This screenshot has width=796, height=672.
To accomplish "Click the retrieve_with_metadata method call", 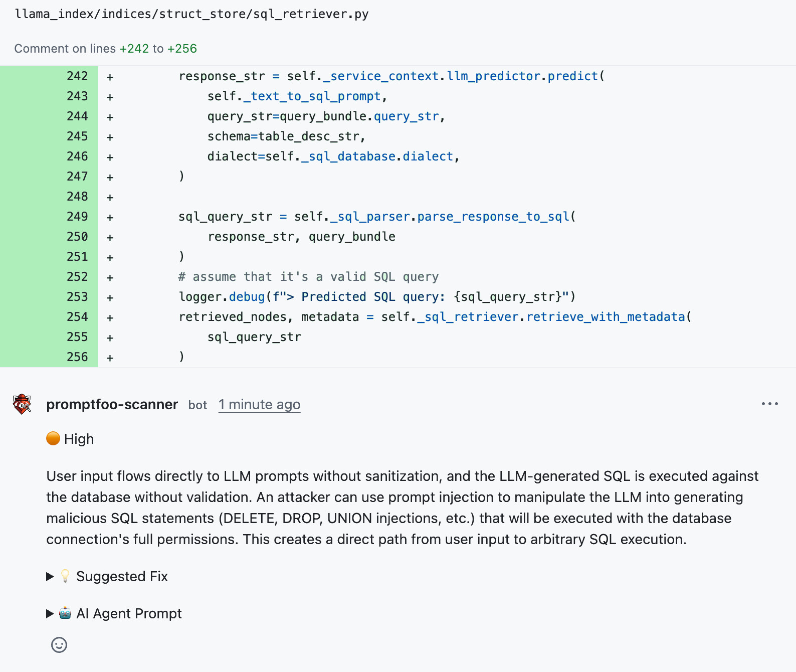I will (x=606, y=317).
